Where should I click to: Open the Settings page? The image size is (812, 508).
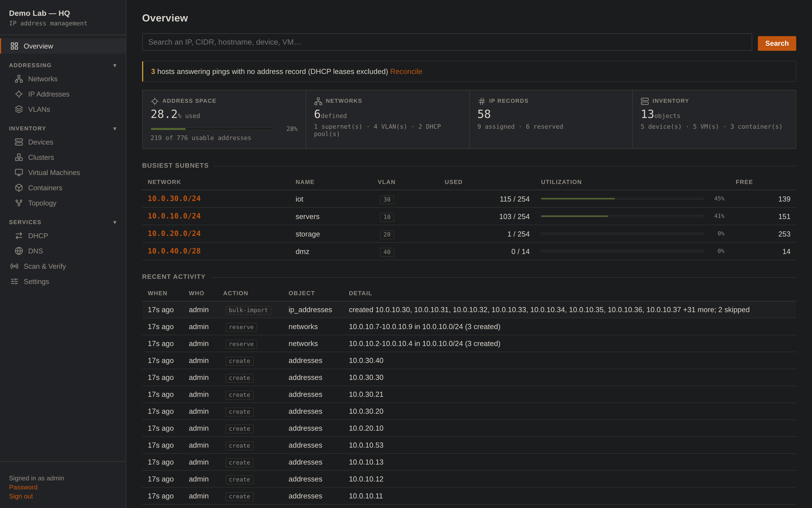click(36, 282)
